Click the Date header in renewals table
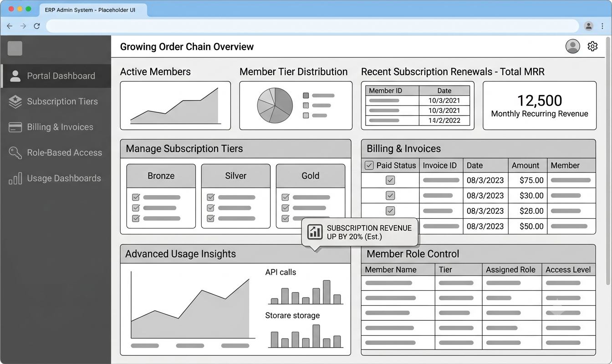 coord(444,91)
